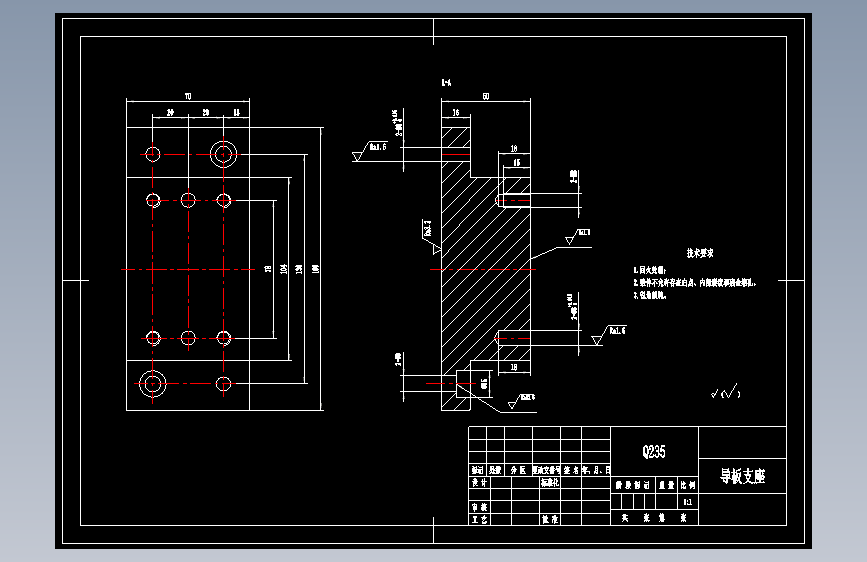Click the 分区 header cell in revision table
The width and height of the screenshot is (867, 562).
coord(518,470)
